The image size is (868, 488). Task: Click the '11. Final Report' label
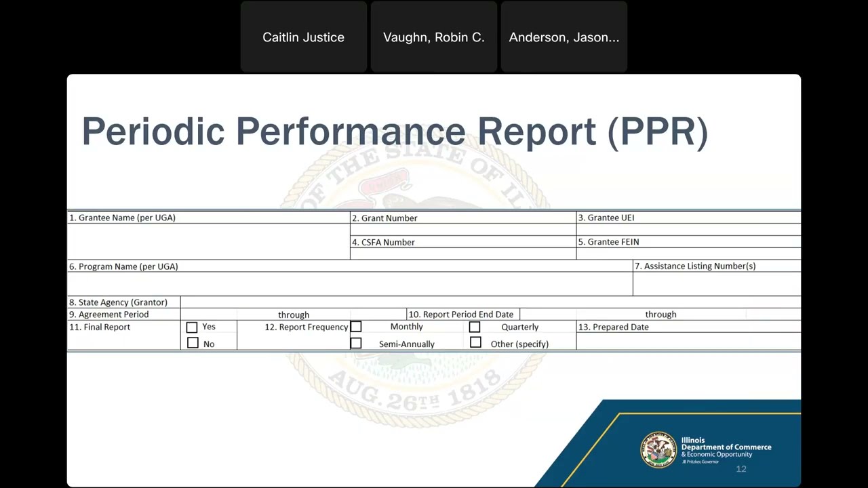point(99,327)
